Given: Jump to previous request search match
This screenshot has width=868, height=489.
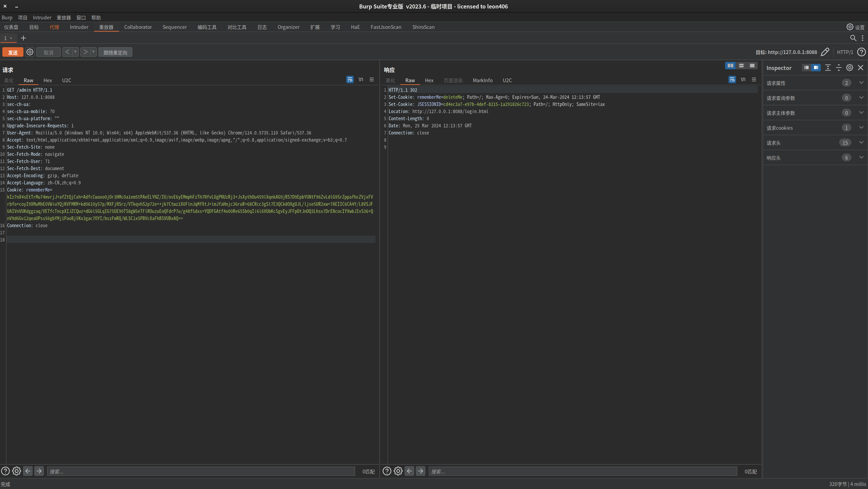Looking at the screenshot, I should click(28, 471).
